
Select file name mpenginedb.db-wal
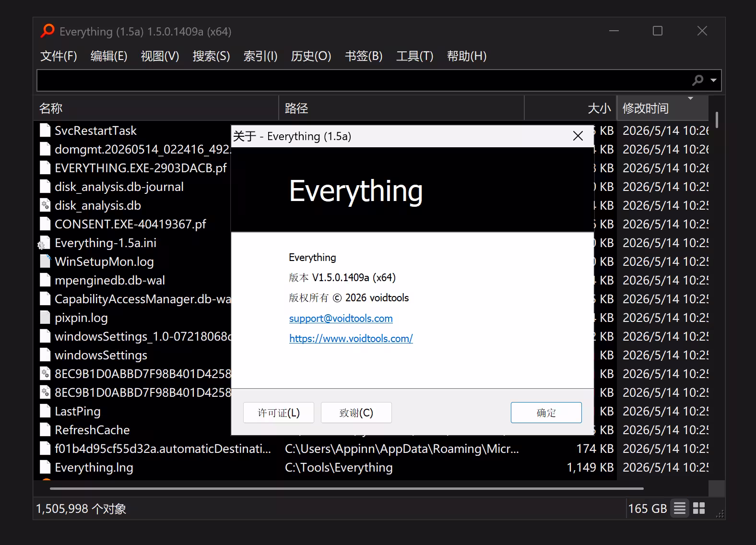(x=110, y=280)
